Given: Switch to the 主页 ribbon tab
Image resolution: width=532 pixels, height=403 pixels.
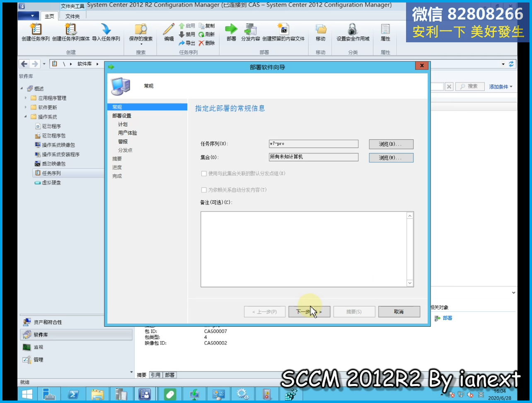Looking at the screenshot, I should [x=49, y=16].
